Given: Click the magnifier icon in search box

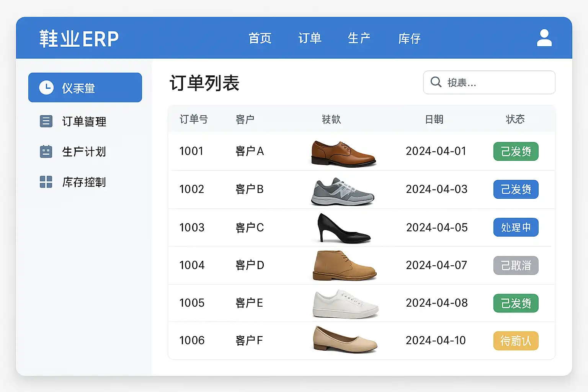Looking at the screenshot, I should click(436, 82).
